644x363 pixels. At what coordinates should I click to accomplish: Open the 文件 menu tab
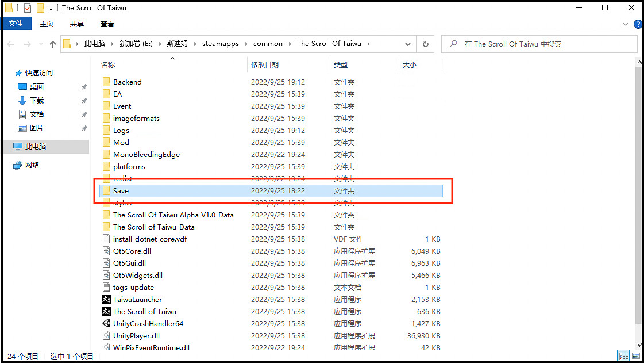click(x=16, y=24)
